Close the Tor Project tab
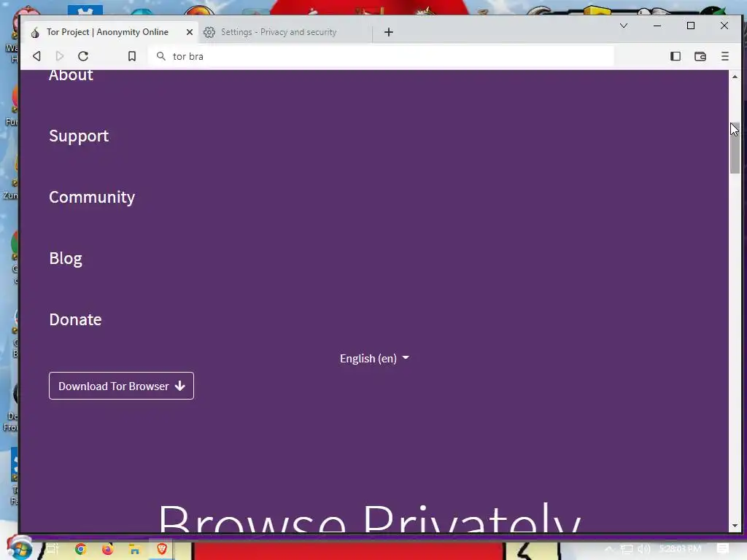Image resolution: width=747 pixels, height=560 pixels. [189, 32]
